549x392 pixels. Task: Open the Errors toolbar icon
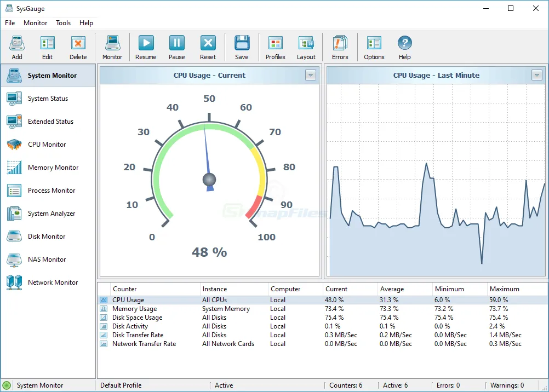(340, 48)
